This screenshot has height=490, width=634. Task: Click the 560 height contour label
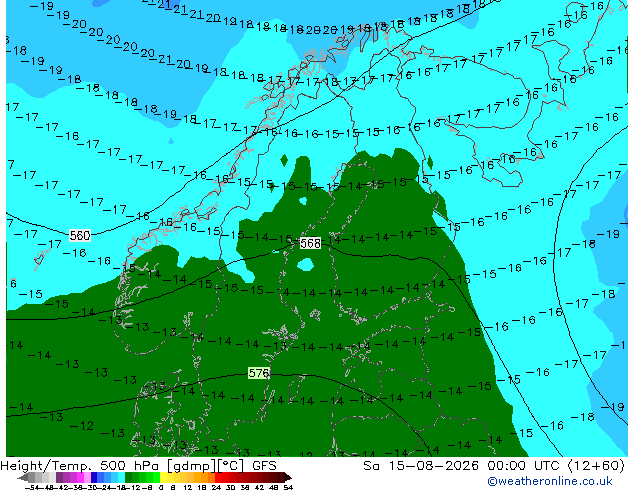point(80,235)
